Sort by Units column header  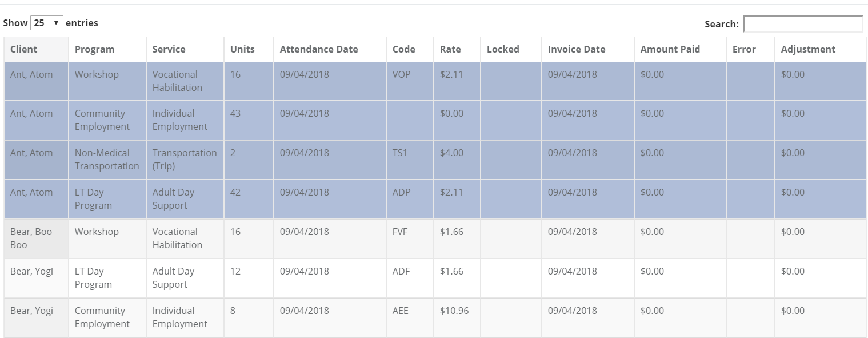(242, 49)
